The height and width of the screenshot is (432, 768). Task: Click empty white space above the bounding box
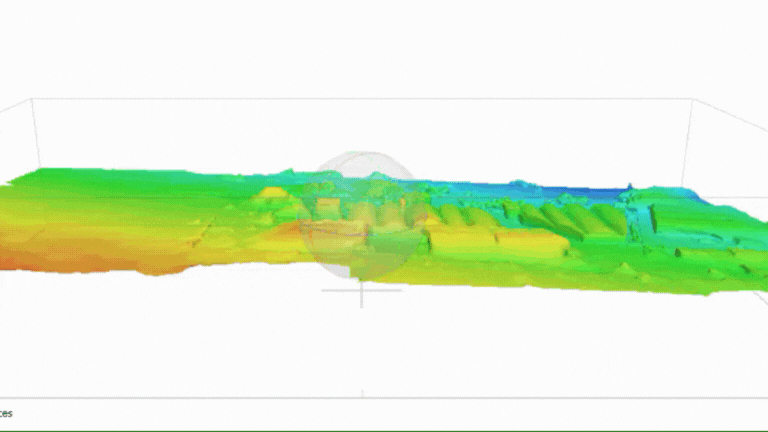pos(380,50)
